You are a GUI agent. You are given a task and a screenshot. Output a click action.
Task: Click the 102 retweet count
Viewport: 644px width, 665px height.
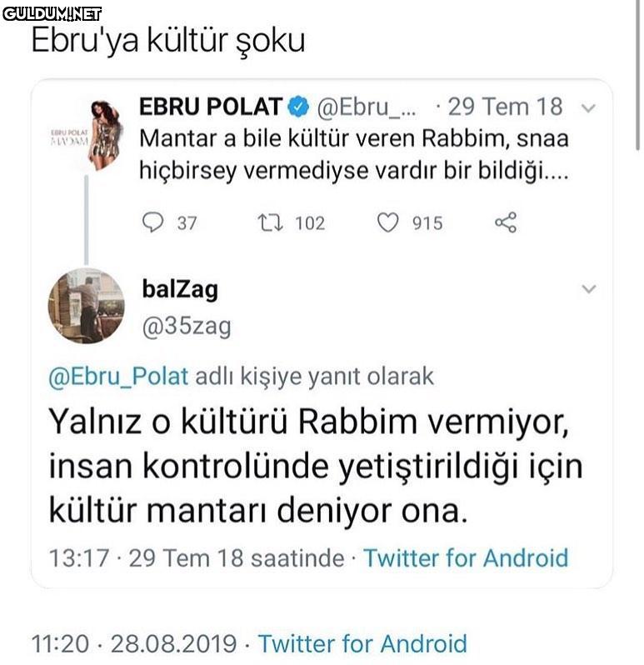tap(310, 223)
